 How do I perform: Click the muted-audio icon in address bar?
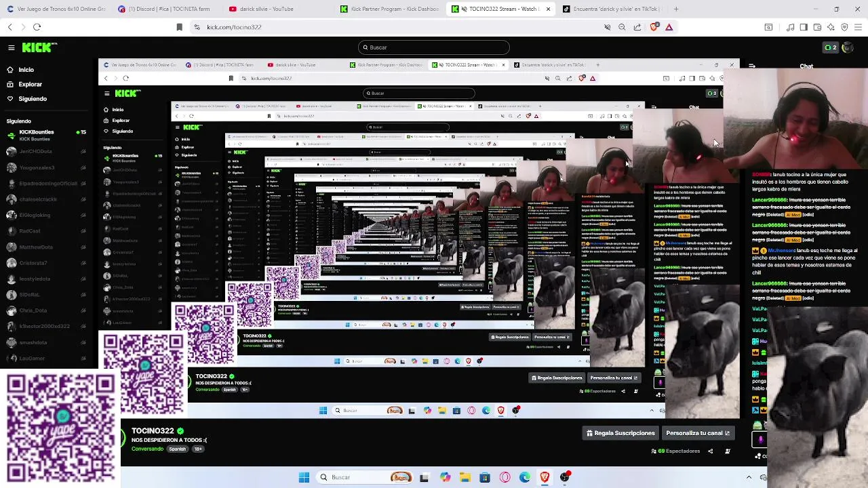(608, 27)
